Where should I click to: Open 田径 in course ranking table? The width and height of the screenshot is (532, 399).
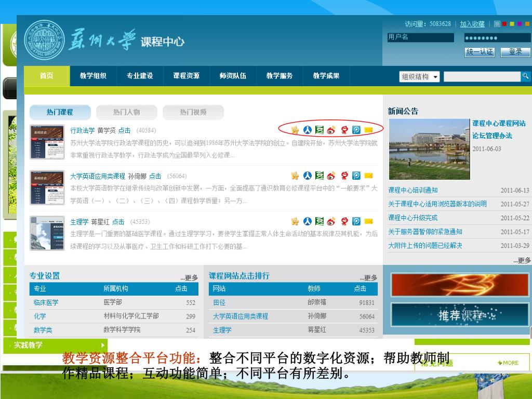pyautogui.click(x=219, y=302)
